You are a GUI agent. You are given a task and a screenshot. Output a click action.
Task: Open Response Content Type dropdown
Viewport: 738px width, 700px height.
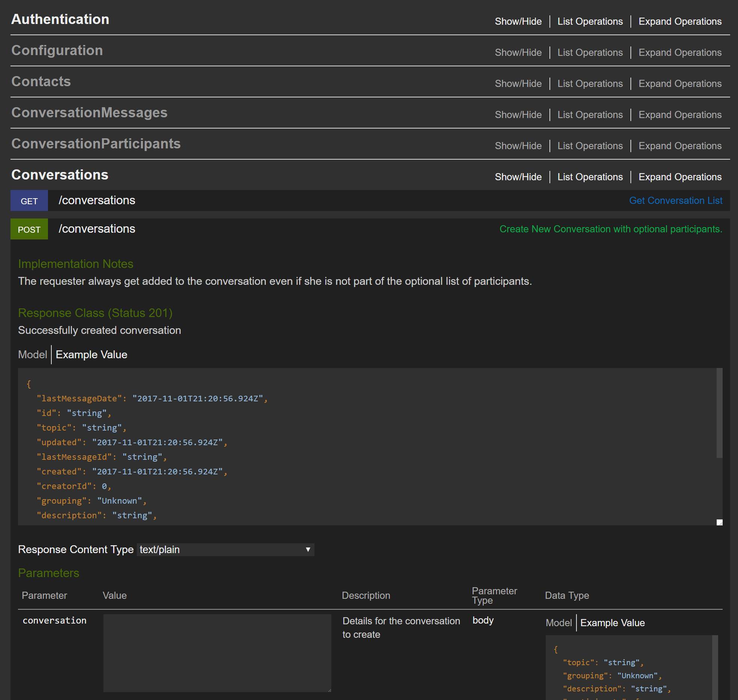225,549
